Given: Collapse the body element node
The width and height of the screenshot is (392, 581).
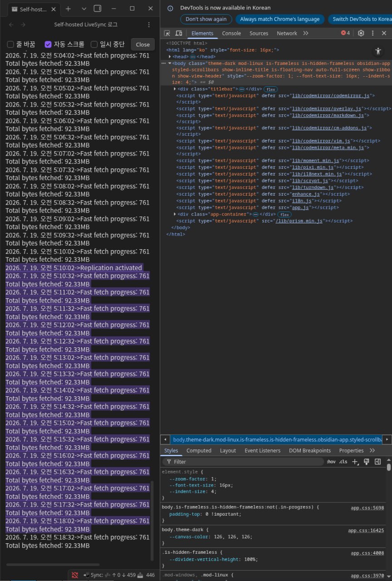Looking at the screenshot, I should point(170,64).
